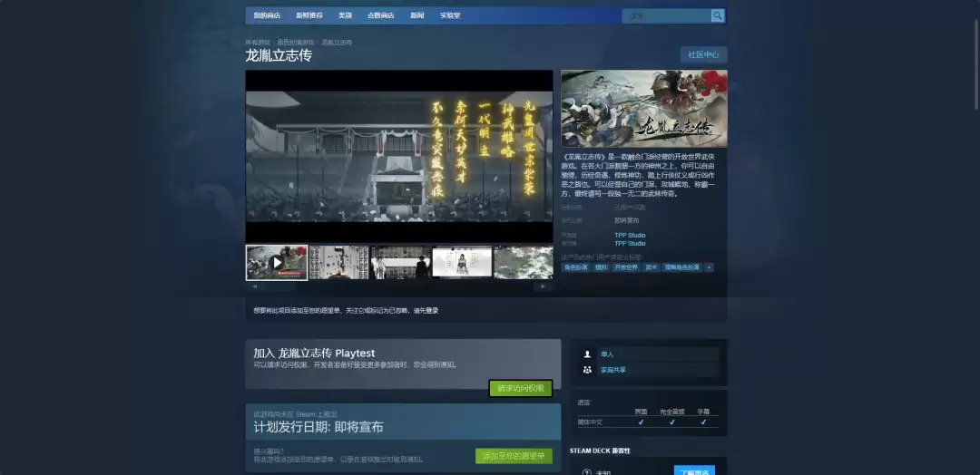Viewport: 980px width, 475px height.
Task: Click the 武术 tag
Action: pyautogui.click(x=652, y=267)
